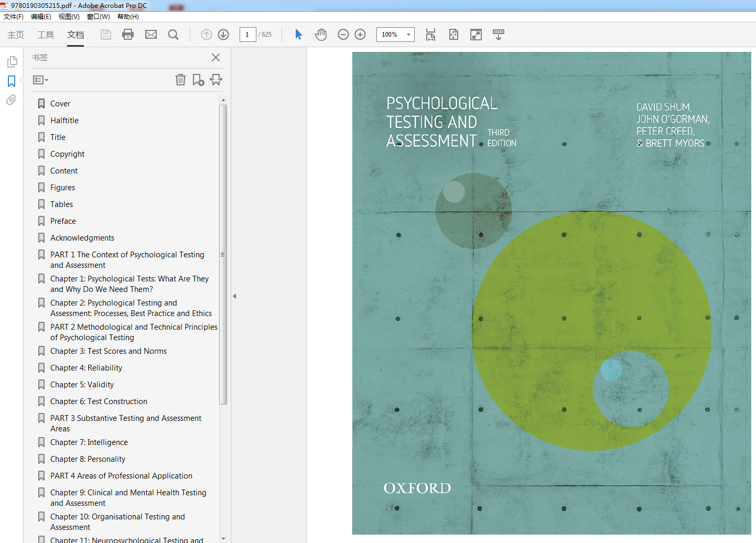This screenshot has height=543, width=756.
Task: Click the zoom in plus icon
Action: [360, 35]
